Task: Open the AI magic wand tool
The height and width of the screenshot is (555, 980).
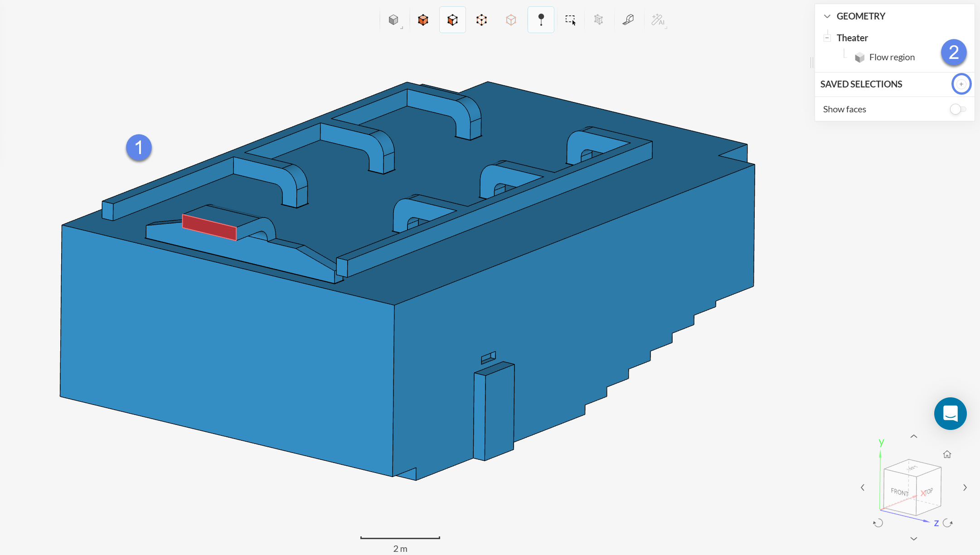Action: [x=658, y=20]
